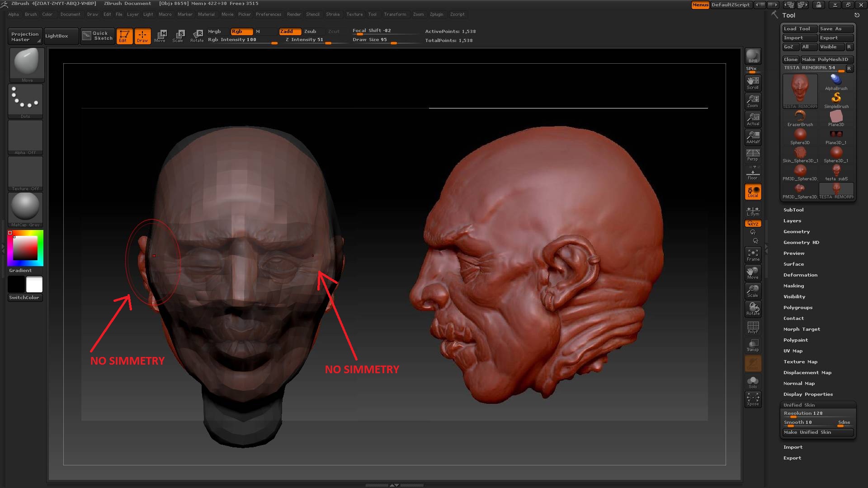The width and height of the screenshot is (868, 488).
Task: Select the Draw mode icon
Action: click(142, 36)
